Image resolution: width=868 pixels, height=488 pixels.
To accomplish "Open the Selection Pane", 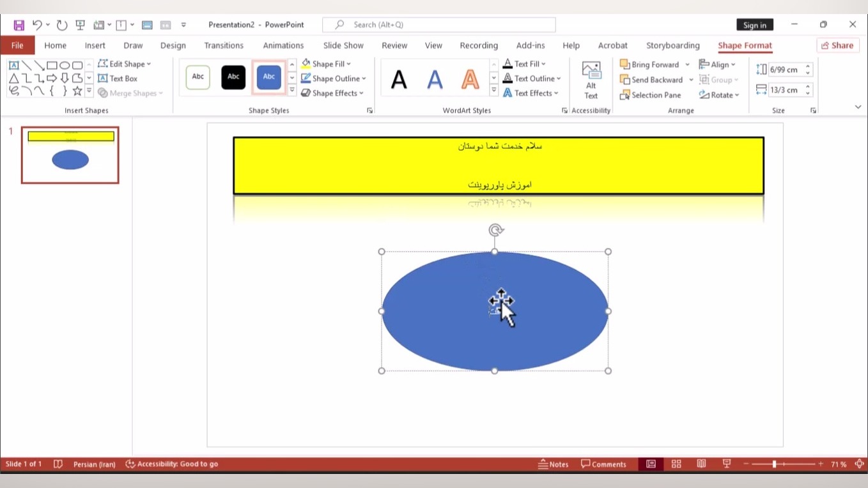I will [x=651, y=95].
